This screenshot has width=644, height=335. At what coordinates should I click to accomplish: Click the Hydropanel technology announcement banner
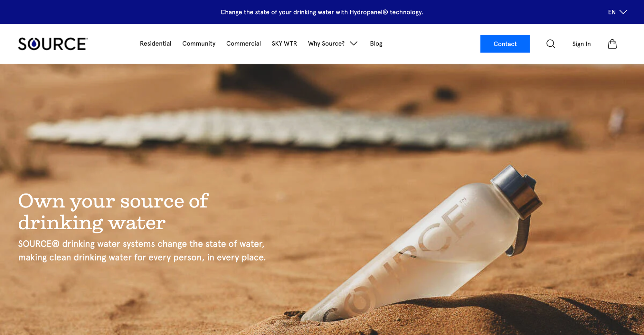(x=322, y=12)
